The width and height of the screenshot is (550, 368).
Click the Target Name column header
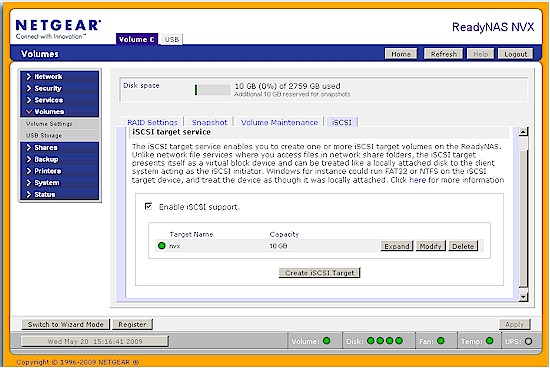coord(191,234)
